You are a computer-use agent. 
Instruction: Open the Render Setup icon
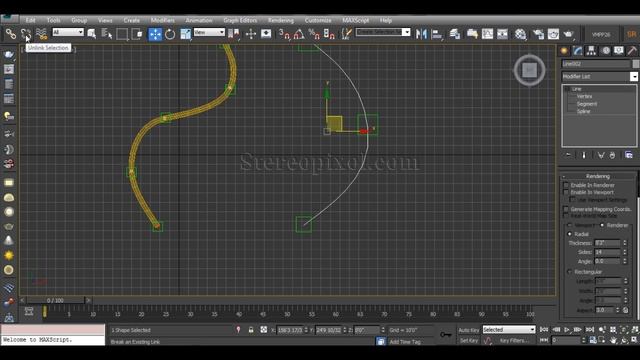538,34
